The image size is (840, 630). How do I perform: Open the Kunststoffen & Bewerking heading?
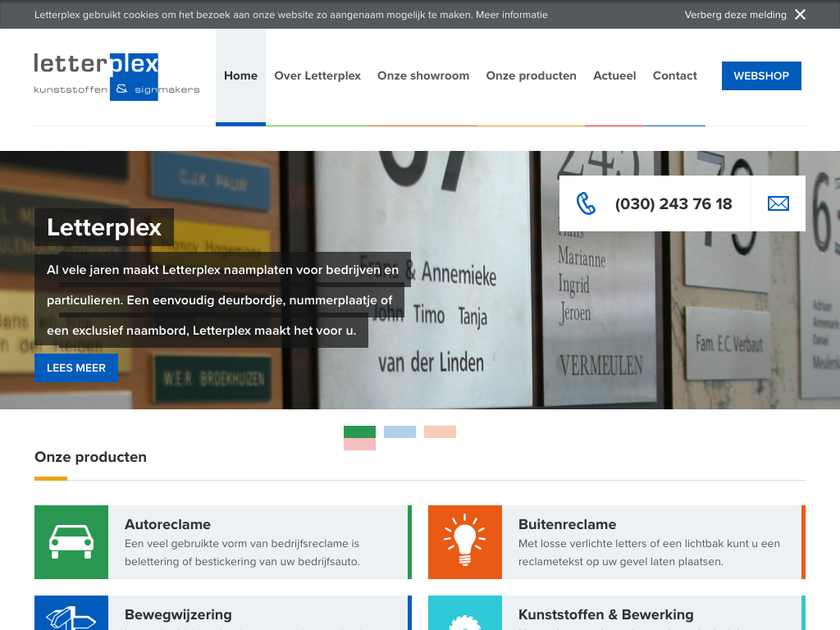coord(606,614)
